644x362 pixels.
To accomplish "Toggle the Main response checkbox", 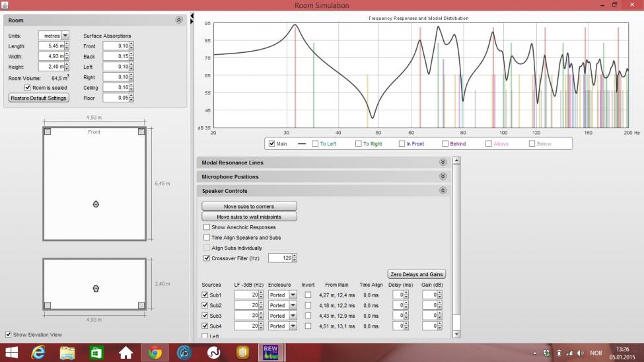I will coord(271,143).
